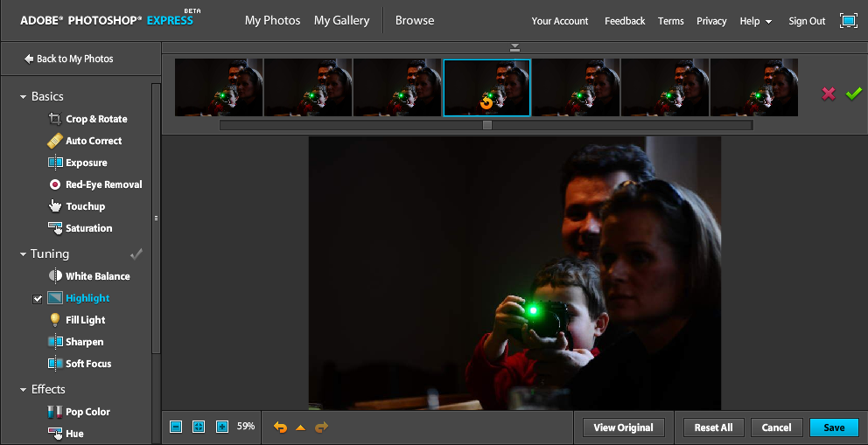Open the Browse tab
Screen dimensions: 868x445
coord(415,20)
